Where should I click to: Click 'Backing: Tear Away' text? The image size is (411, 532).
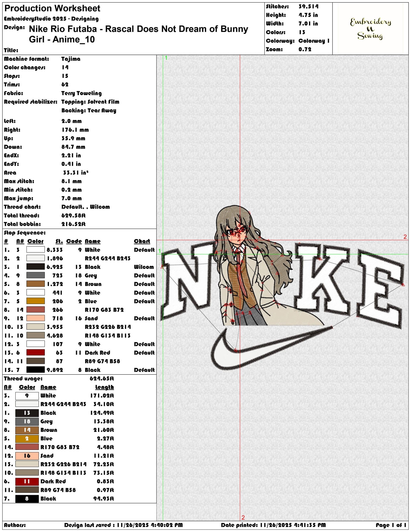pos(89,111)
